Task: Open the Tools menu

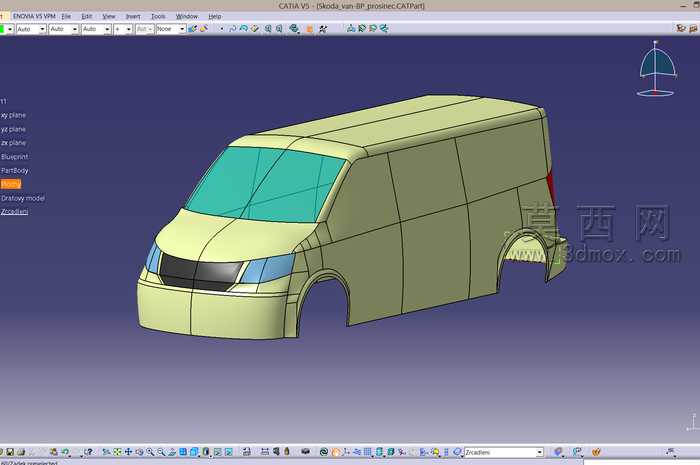Action: coord(158,16)
